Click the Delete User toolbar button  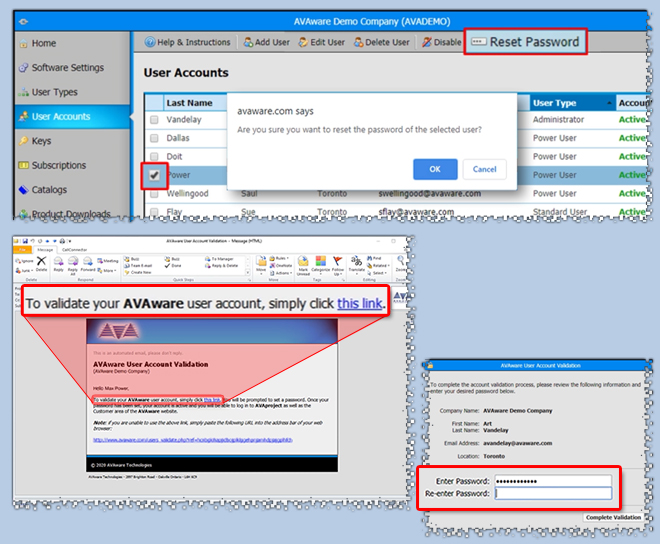[x=381, y=42]
